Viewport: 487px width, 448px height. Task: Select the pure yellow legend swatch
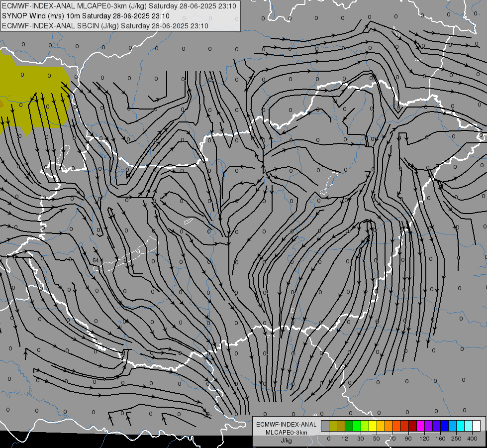pos(373,426)
